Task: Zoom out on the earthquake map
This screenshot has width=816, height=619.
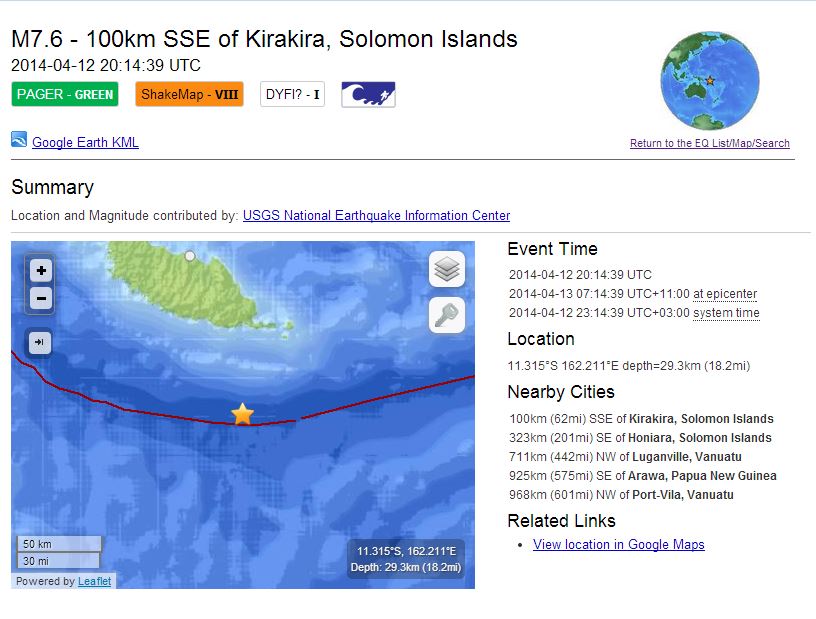Action: coord(41,298)
